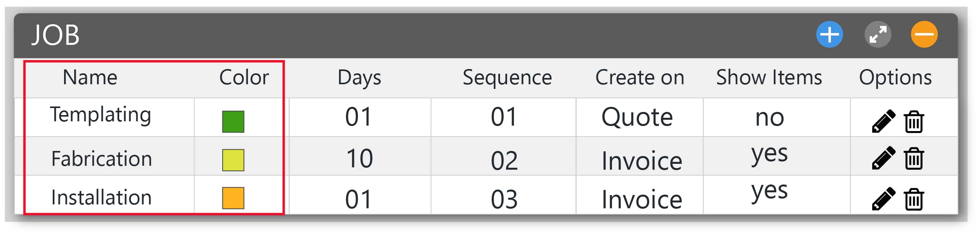The image size is (980, 236).
Task: Select the Templating job name
Action: [101, 115]
